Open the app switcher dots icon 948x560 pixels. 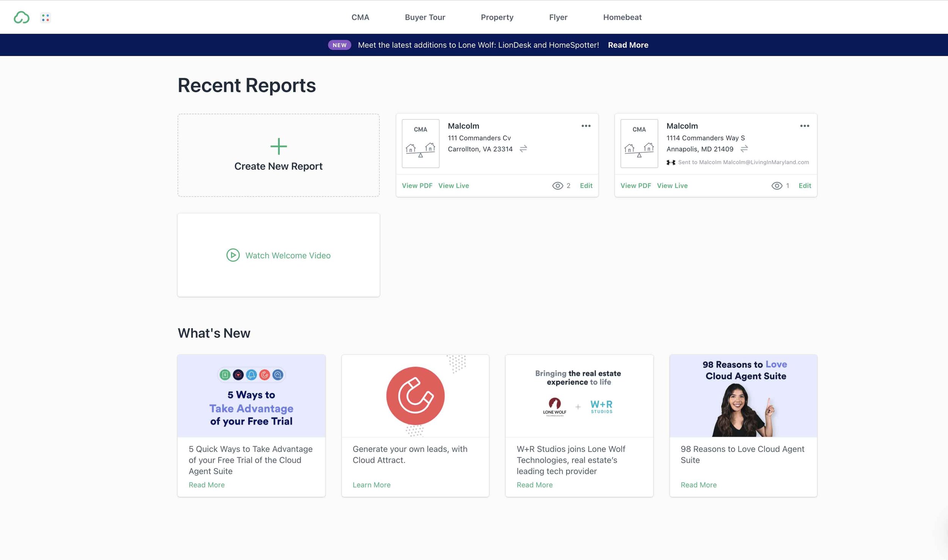tap(46, 17)
